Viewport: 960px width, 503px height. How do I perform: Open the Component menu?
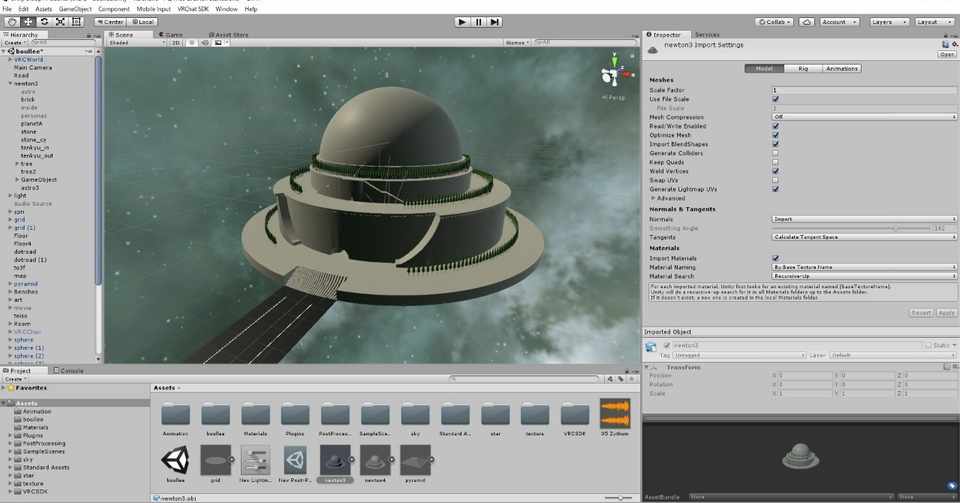(114, 9)
